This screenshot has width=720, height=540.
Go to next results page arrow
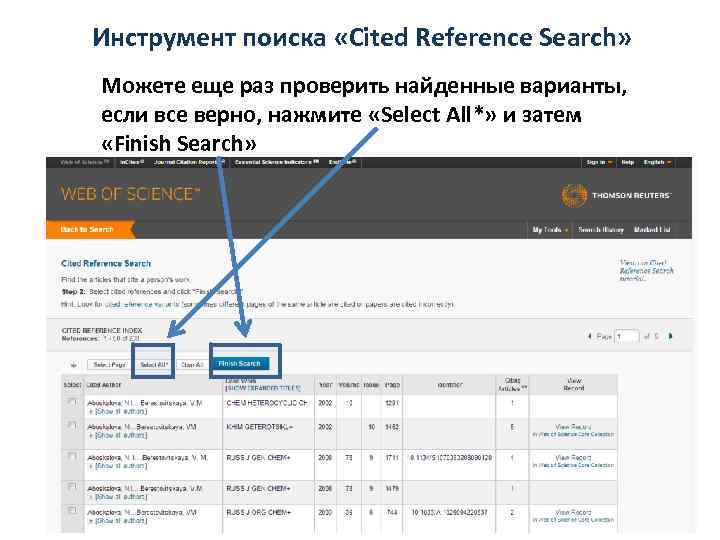pyautogui.click(x=671, y=336)
